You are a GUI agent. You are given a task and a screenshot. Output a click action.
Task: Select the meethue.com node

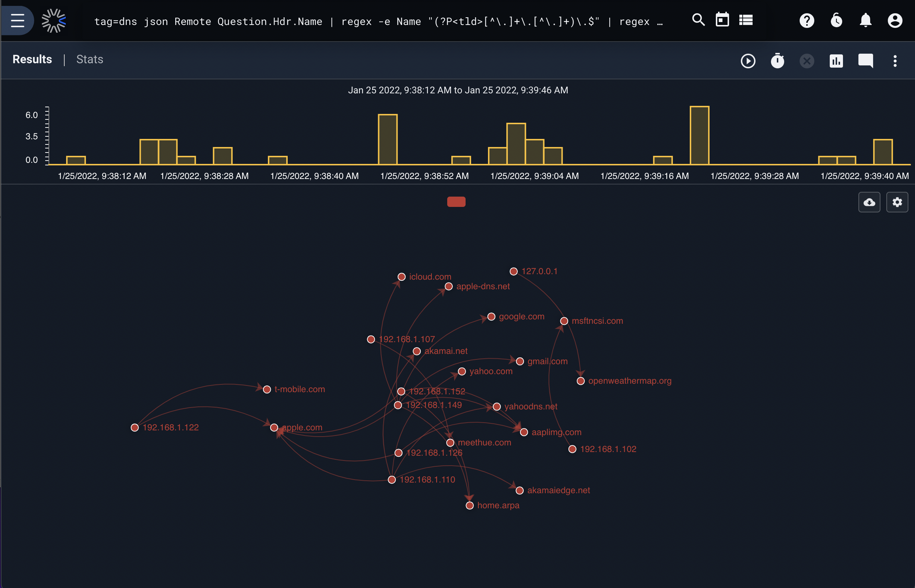click(x=450, y=443)
